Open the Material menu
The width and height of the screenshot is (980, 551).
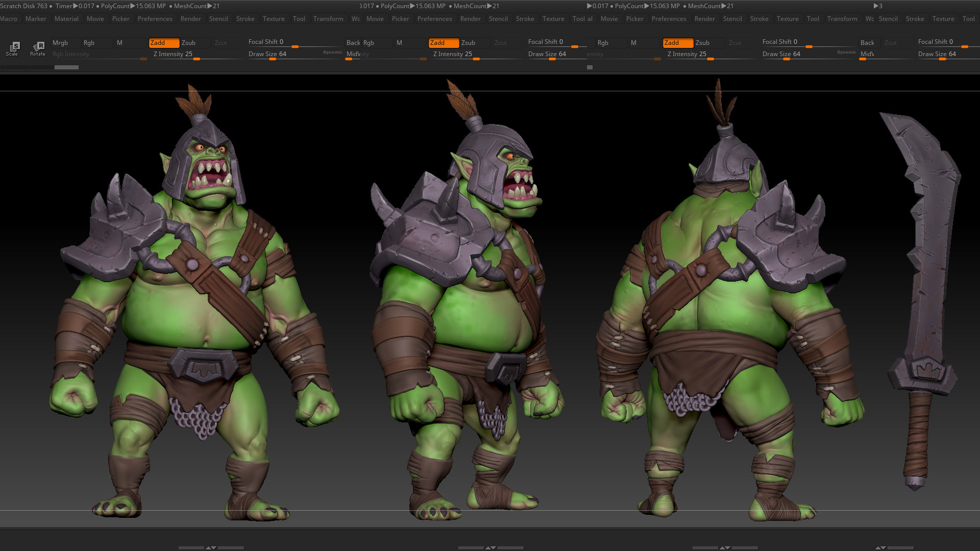(66, 19)
